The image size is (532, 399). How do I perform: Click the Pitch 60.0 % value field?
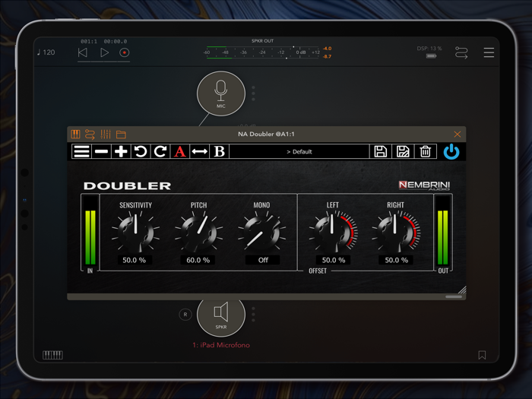(x=198, y=260)
